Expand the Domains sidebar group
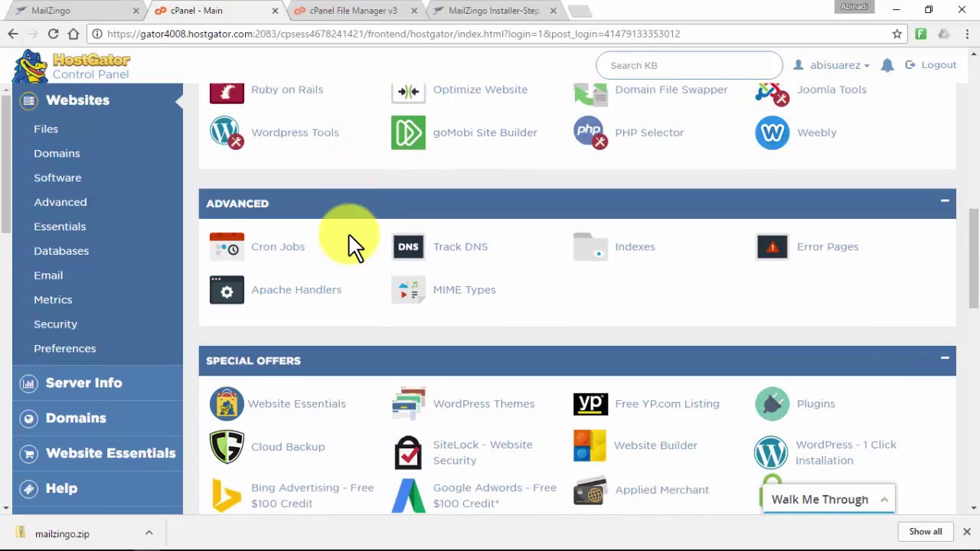 (97, 418)
